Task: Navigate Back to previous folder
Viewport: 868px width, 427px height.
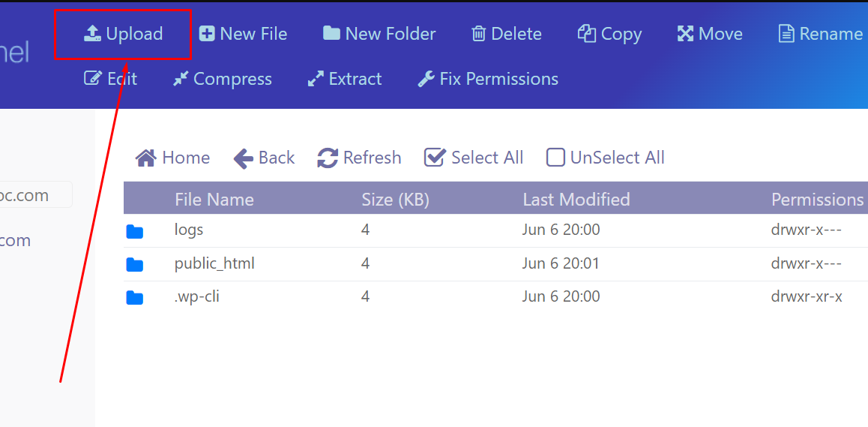Action: 264,158
